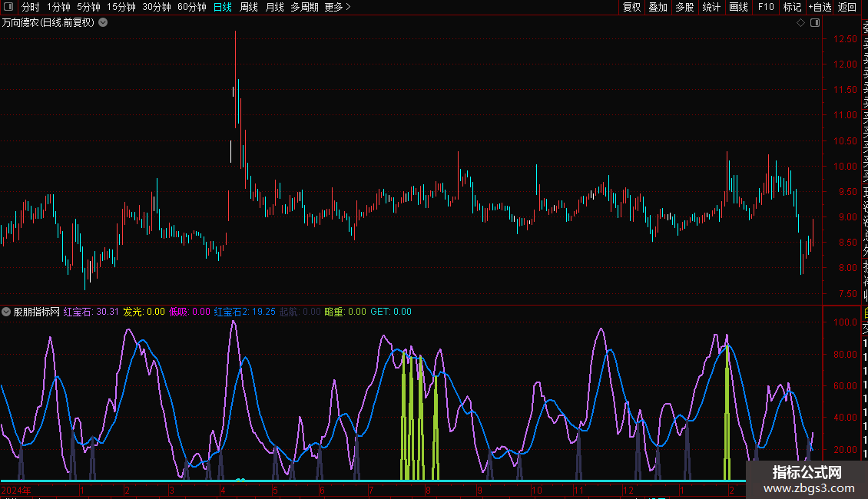Switch to 5分钟 period
This screenshot has height=499, width=868.
[x=88, y=7]
